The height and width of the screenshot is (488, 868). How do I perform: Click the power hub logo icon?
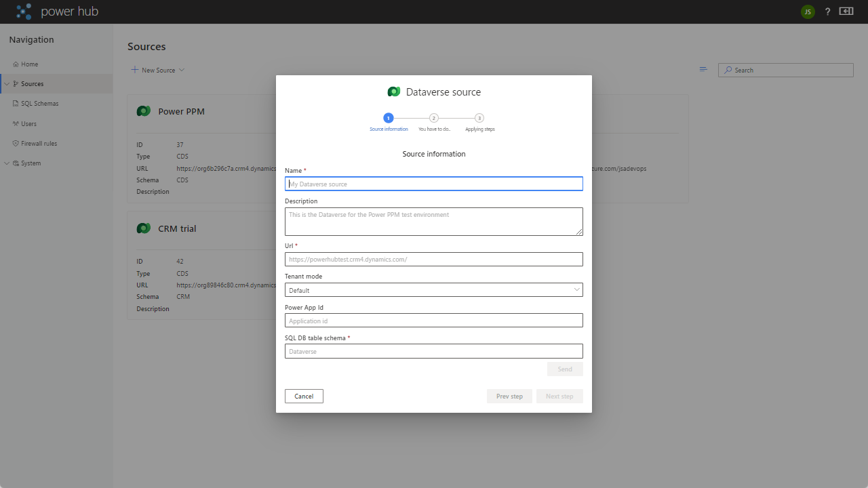pos(24,12)
